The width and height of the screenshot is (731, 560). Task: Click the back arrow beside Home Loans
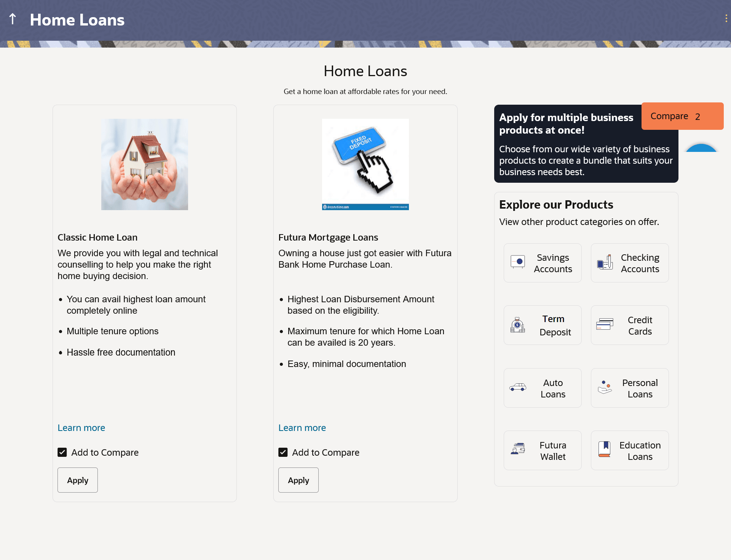click(x=13, y=19)
